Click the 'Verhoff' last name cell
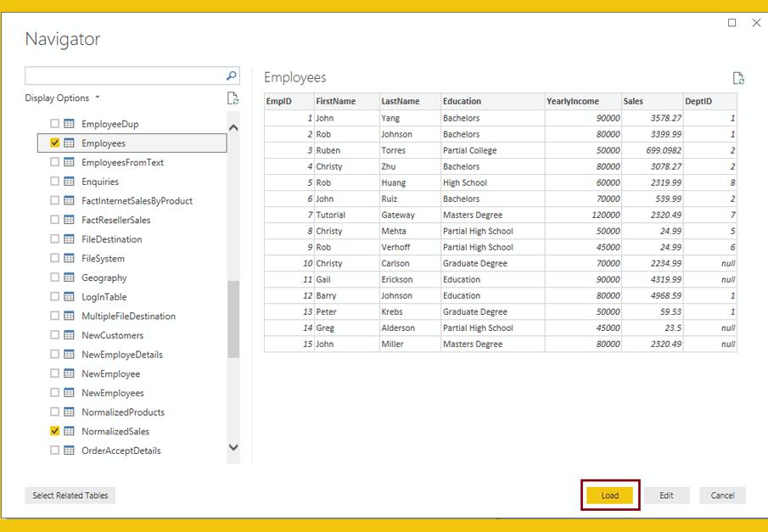This screenshot has height=532, width=768. (410, 248)
